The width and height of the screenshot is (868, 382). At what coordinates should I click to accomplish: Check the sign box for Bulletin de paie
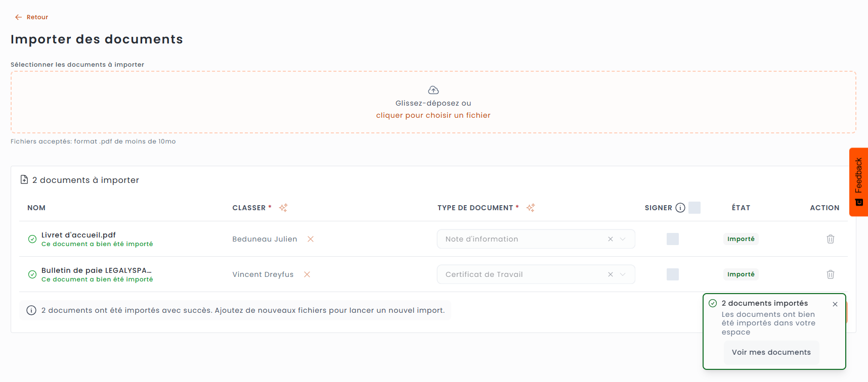pyautogui.click(x=672, y=274)
